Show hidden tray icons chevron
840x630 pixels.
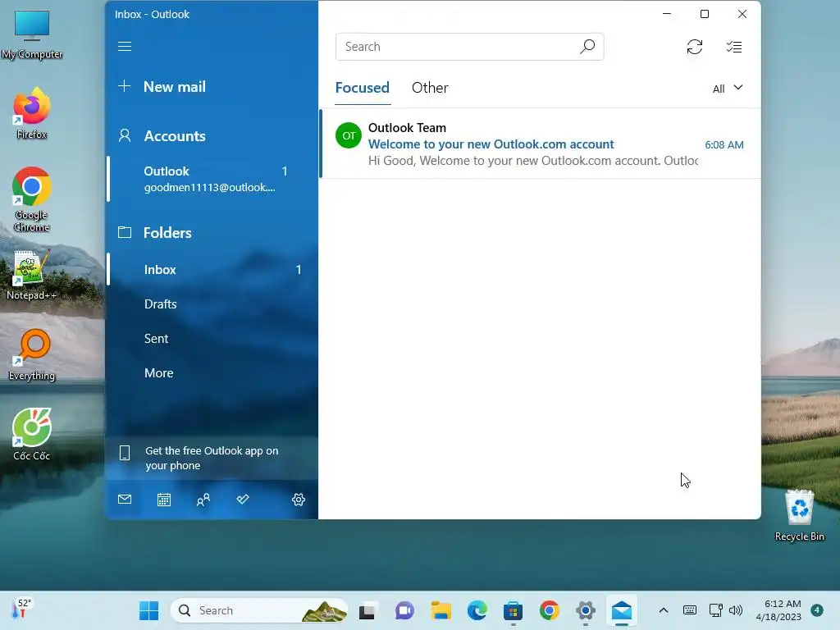(x=663, y=610)
